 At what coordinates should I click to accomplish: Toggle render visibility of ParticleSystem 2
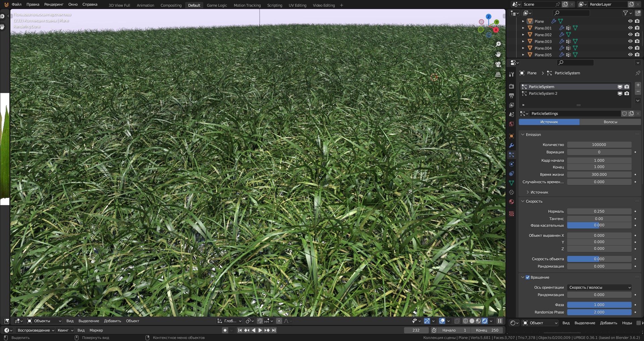coord(627,93)
